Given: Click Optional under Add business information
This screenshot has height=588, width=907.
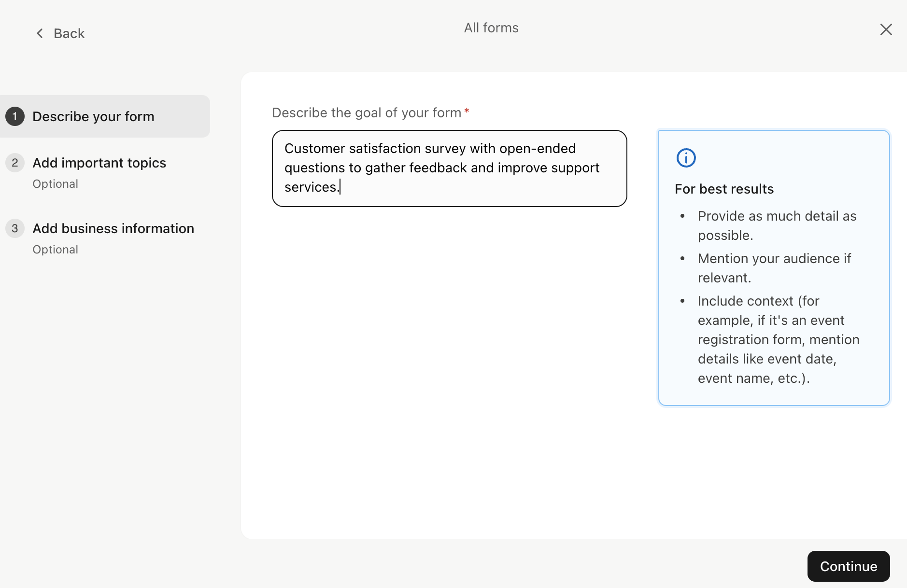Looking at the screenshot, I should [x=55, y=250].
